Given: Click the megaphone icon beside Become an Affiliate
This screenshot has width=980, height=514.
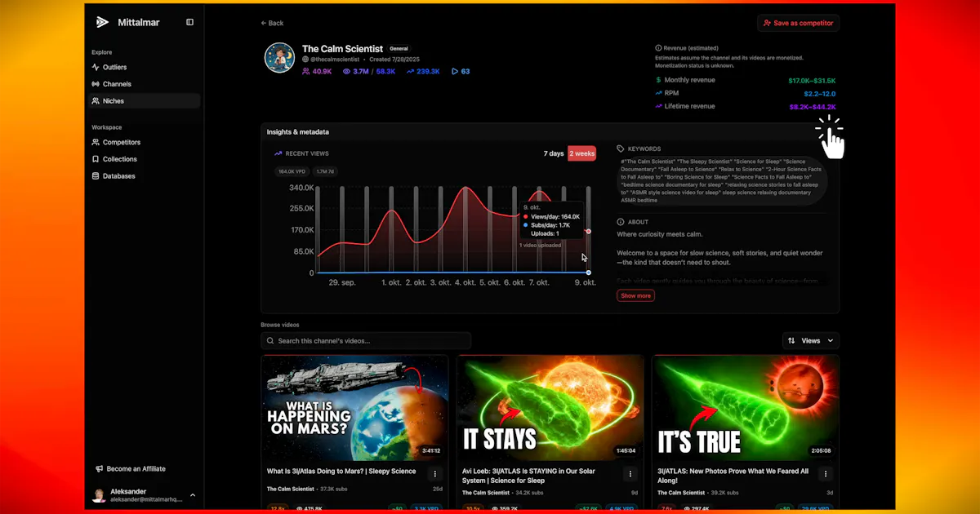Looking at the screenshot, I should pyautogui.click(x=99, y=469).
